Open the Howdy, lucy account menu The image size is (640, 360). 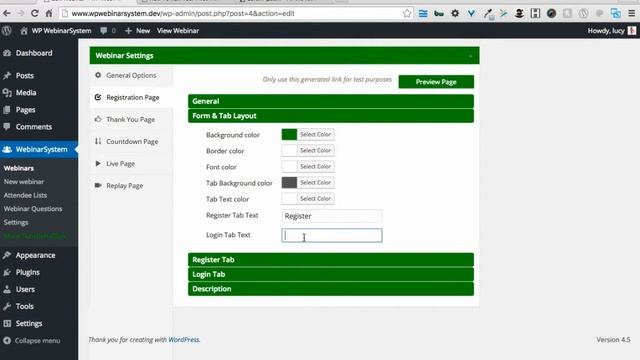click(x=612, y=31)
